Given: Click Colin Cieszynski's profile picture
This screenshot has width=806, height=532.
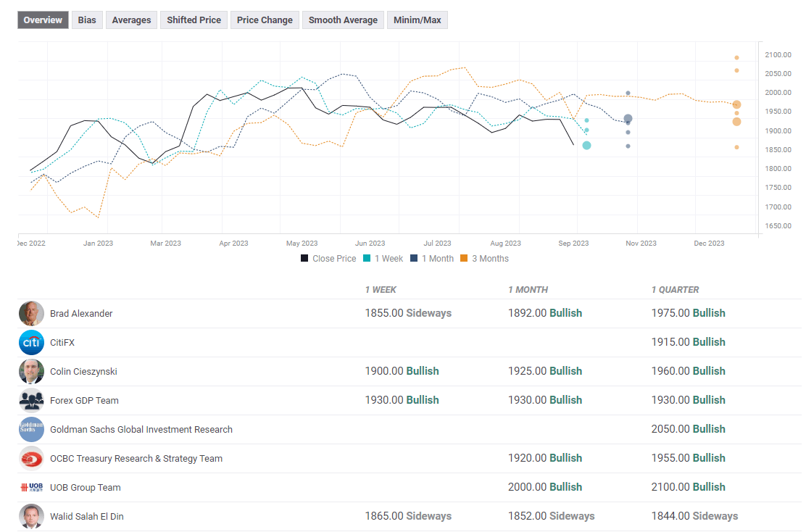Looking at the screenshot, I should click(x=31, y=371).
